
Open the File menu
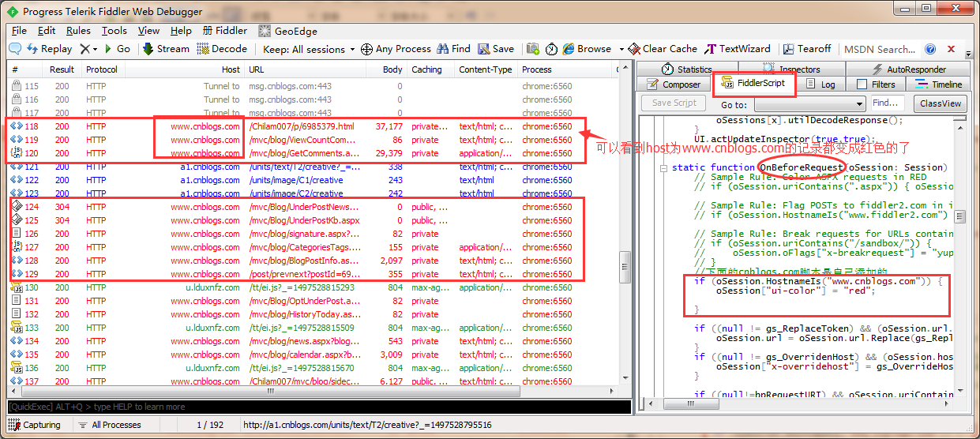tap(19, 31)
